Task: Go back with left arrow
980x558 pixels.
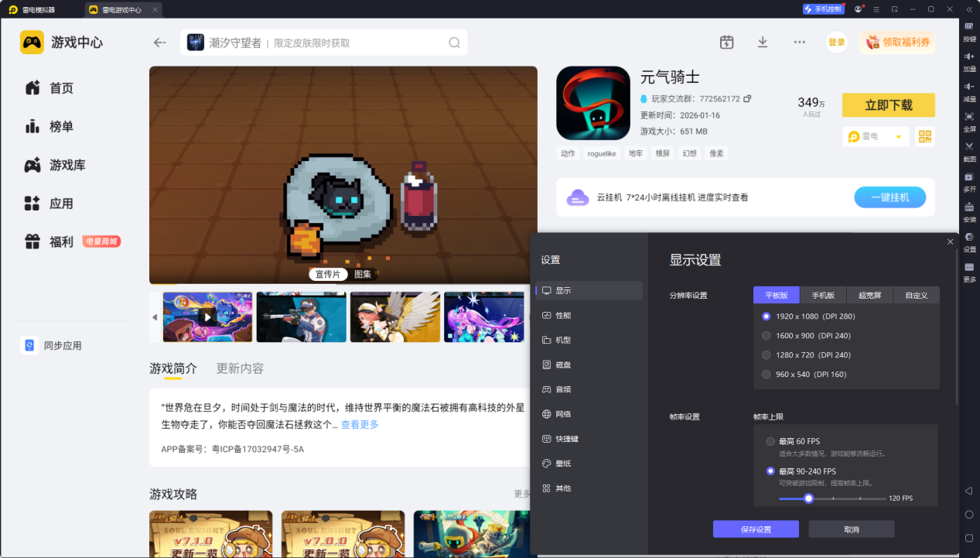Action: (x=160, y=43)
